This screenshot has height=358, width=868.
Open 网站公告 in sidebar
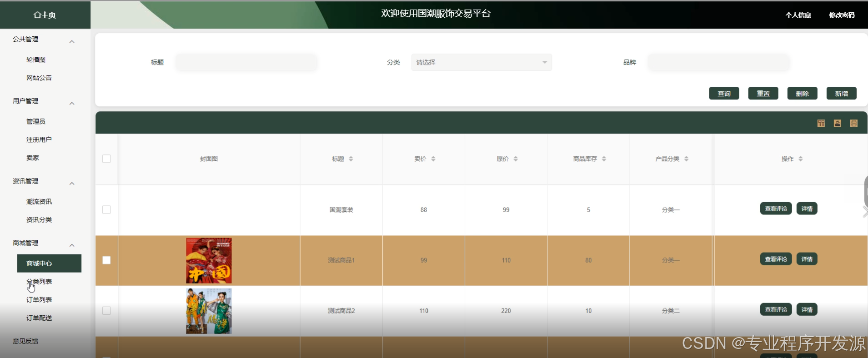click(x=39, y=78)
